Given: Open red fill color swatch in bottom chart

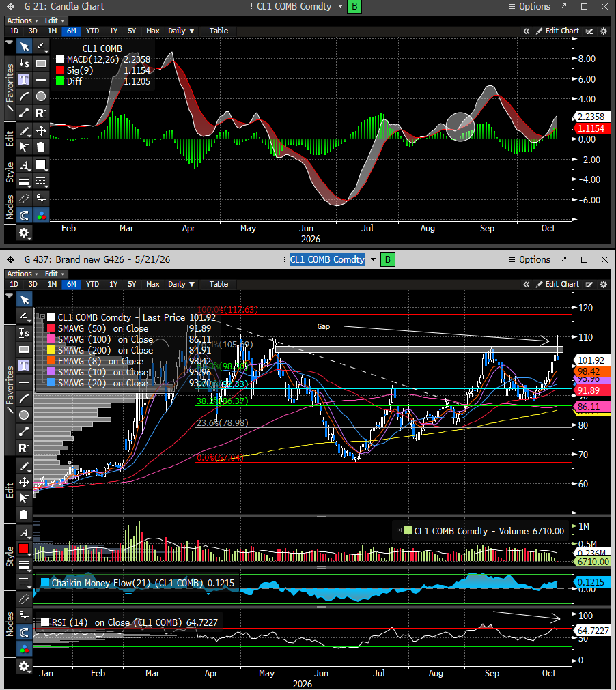Looking at the screenshot, I should pyautogui.click(x=24, y=549).
